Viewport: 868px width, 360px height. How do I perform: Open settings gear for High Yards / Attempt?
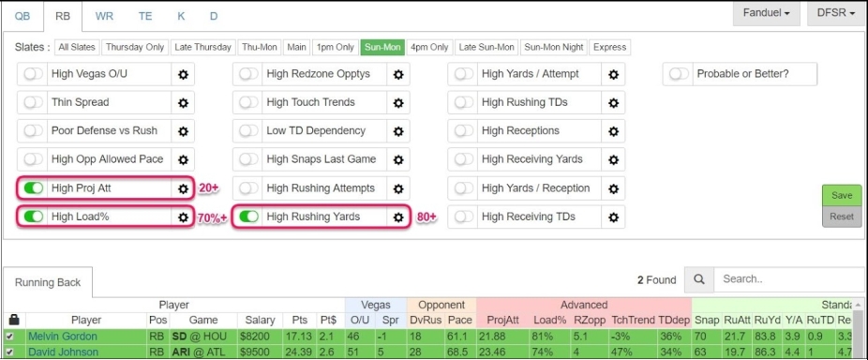click(x=613, y=74)
